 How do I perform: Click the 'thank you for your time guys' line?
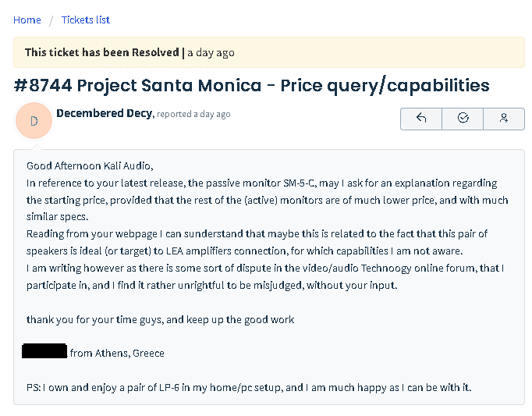point(160,319)
